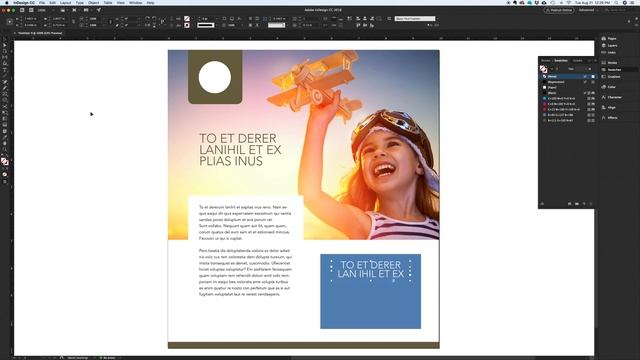Toggle formatting affects container in Swatches panel
This screenshot has height=360, width=640.
pyautogui.click(x=552, y=69)
